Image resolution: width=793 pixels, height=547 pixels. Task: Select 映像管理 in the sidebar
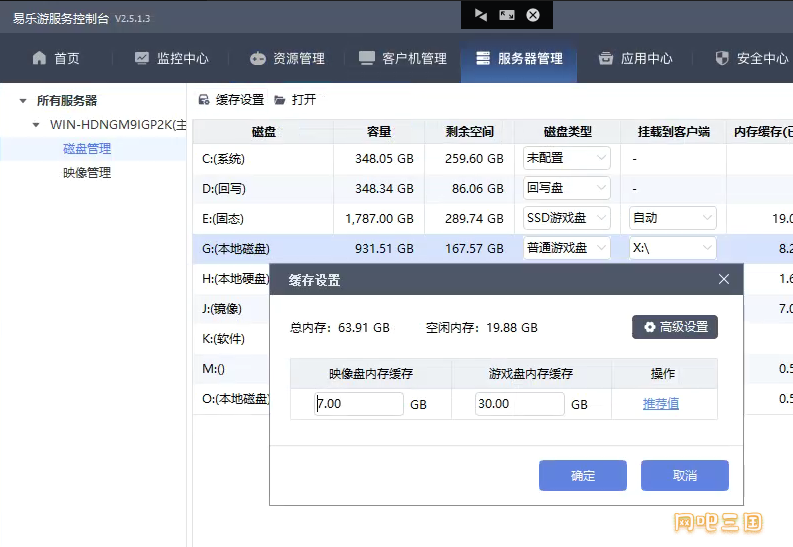click(x=87, y=172)
